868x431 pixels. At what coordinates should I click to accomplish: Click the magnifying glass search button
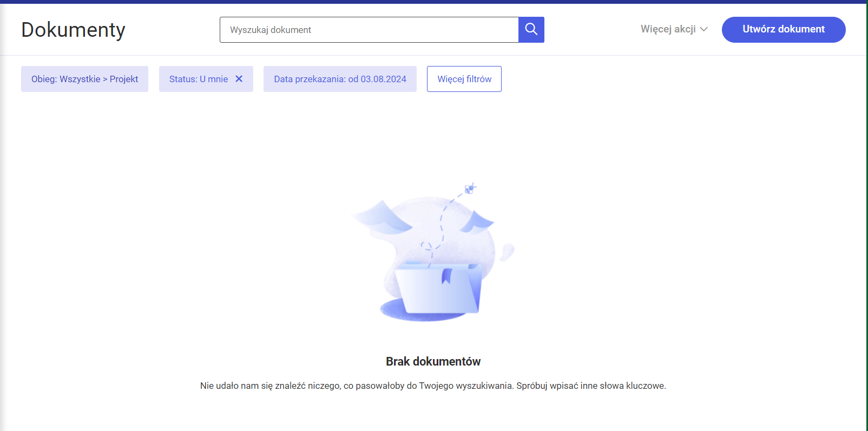click(531, 30)
